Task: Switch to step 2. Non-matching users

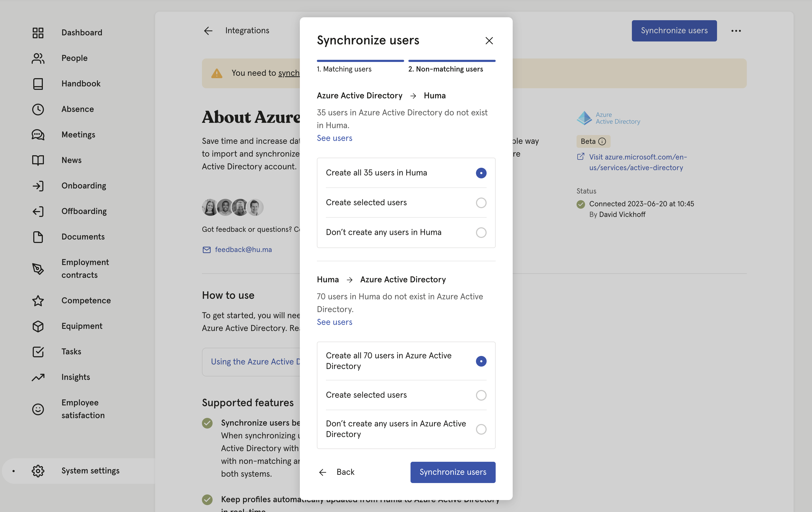Action: [451, 66]
